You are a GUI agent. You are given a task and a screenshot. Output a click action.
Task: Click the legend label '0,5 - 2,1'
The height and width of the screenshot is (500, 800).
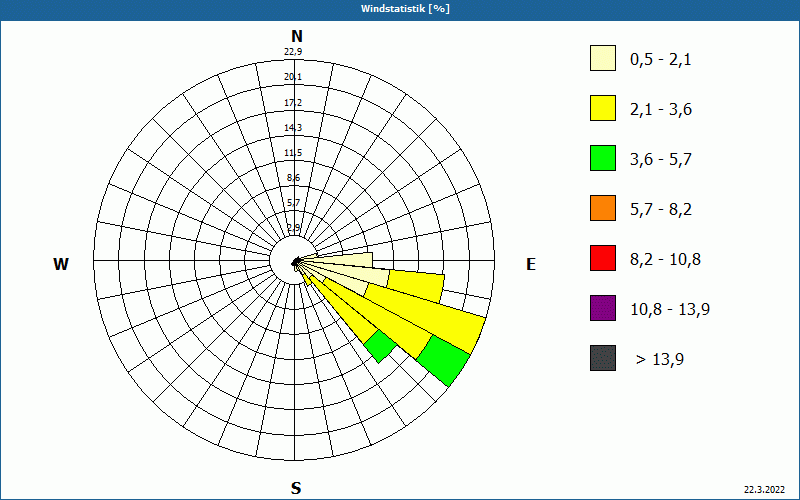coord(661,60)
